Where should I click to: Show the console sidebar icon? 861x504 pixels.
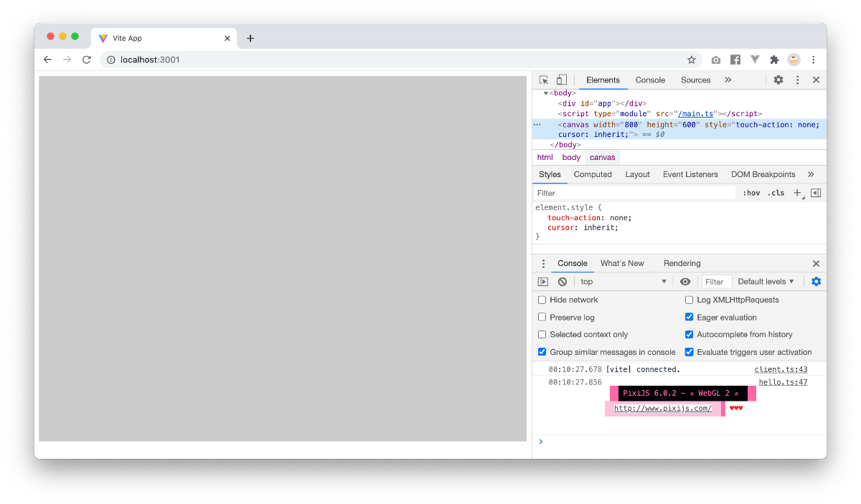coord(543,282)
